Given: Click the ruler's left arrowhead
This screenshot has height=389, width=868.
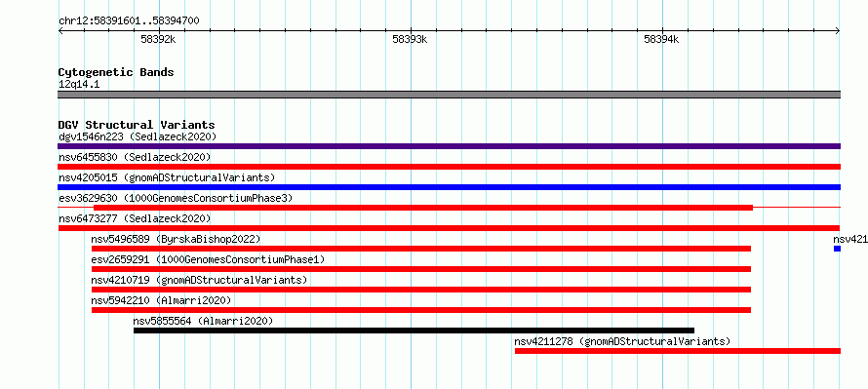Looking at the screenshot, I should (60, 31).
